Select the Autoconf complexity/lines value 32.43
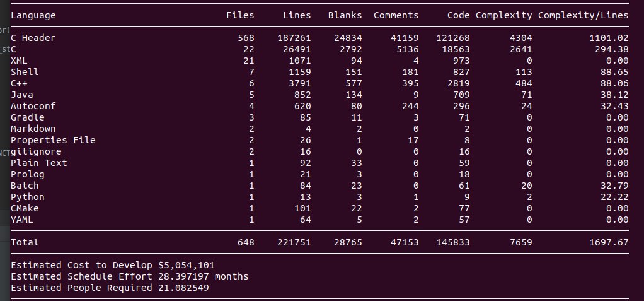 click(614, 106)
